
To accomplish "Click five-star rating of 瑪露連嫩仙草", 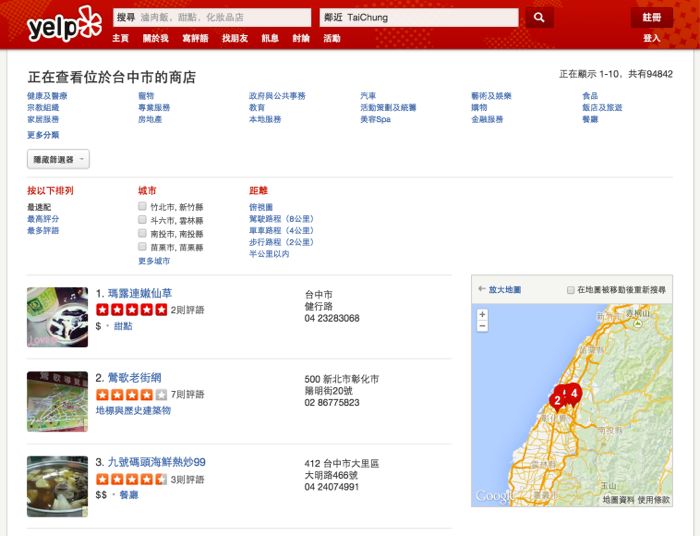I will pos(132,309).
